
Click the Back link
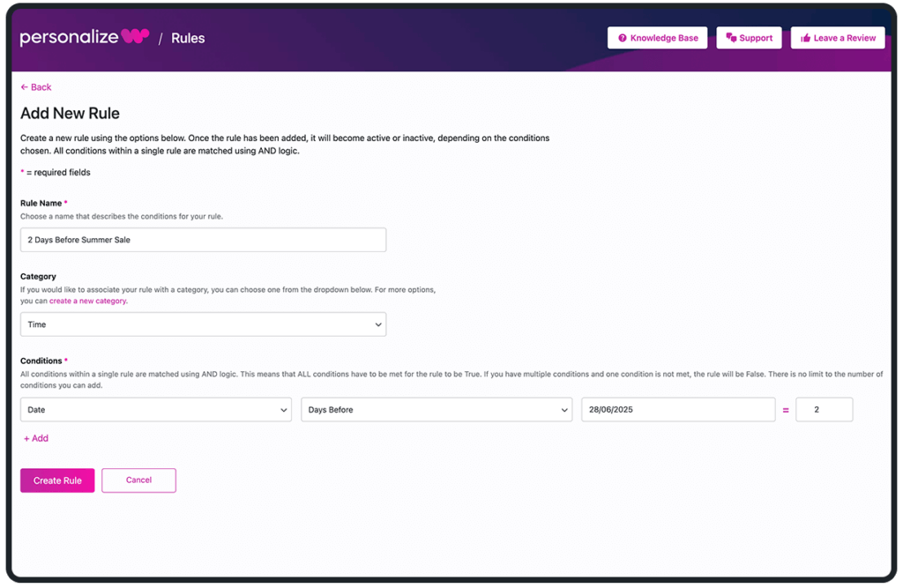coord(35,87)
